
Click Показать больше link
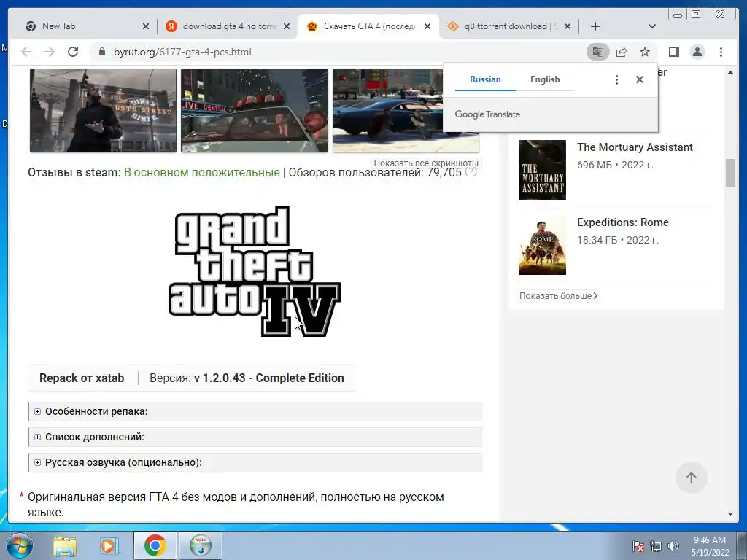(558, 296)
